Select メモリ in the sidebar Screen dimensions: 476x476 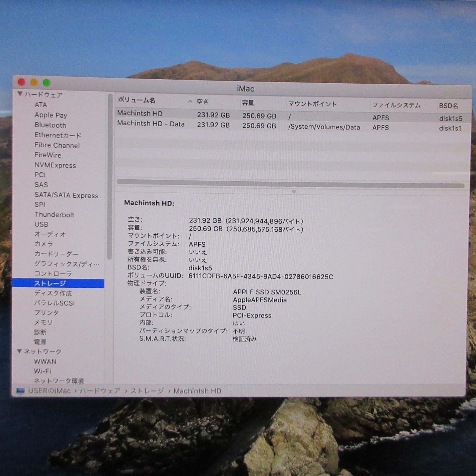click(44, 323)
